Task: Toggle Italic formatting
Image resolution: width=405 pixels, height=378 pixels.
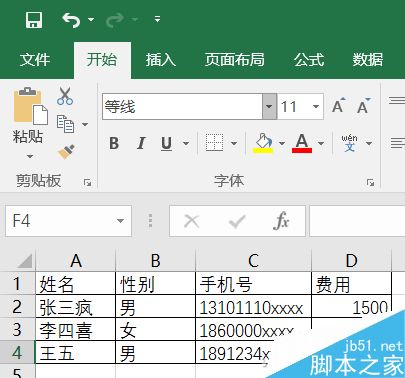Action: click(x=141, y=143)
